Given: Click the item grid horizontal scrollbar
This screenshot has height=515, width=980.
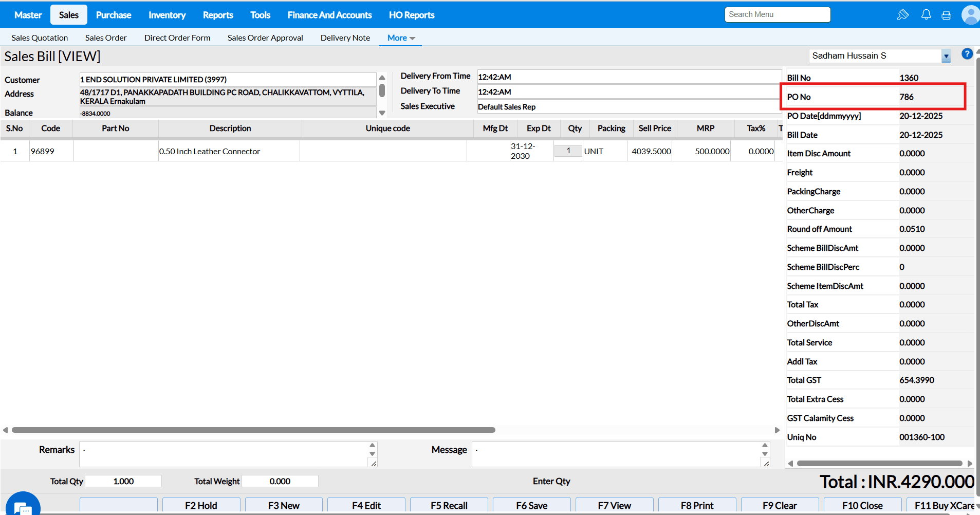Looking at the screenshot, I should tap(253, 430).
